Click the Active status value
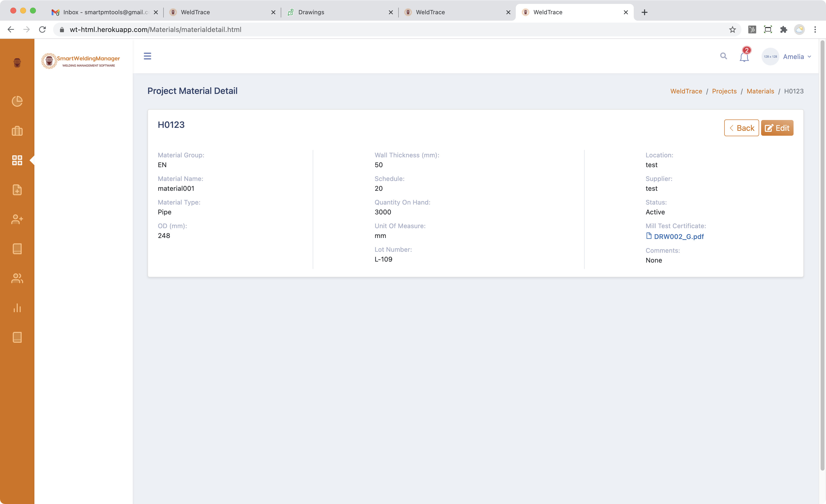Viewport: 826px width, 504px height. click(655, 212)
